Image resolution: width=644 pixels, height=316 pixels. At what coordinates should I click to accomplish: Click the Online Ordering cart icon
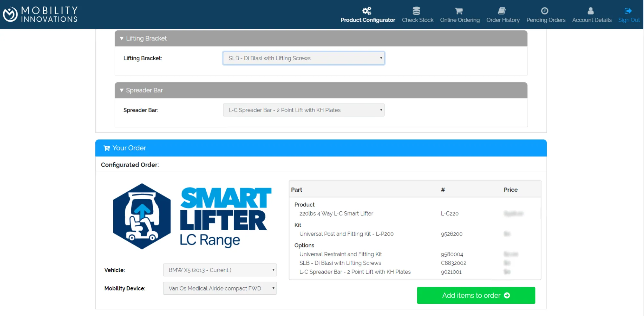click(459, 11)
